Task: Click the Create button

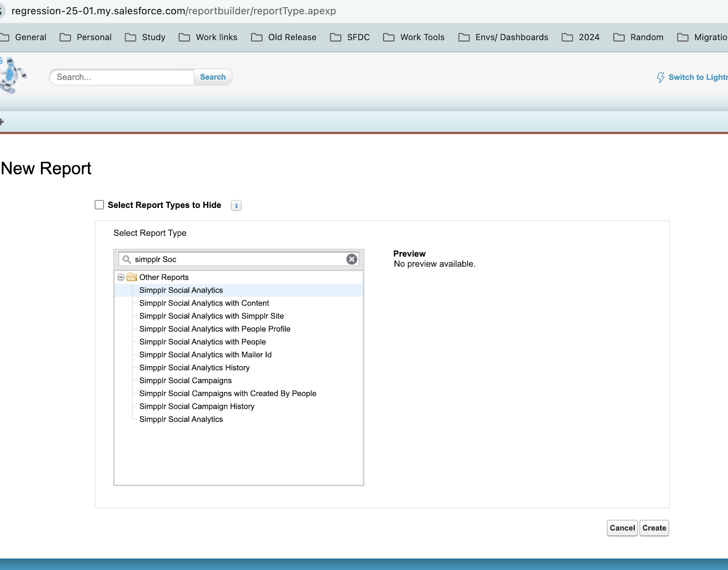Action: pyautogui.click(x=654, y=528)
